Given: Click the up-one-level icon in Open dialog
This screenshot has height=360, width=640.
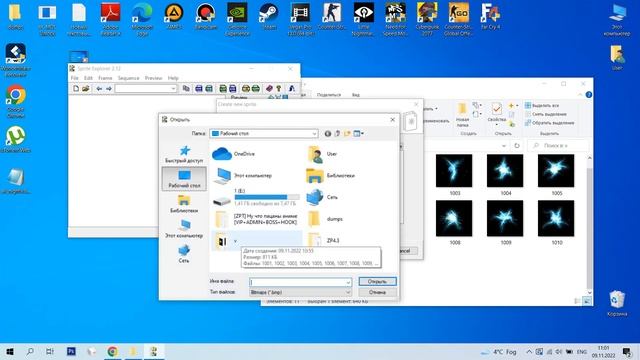Looking at the screenshot, I should [x=337, y=133].
